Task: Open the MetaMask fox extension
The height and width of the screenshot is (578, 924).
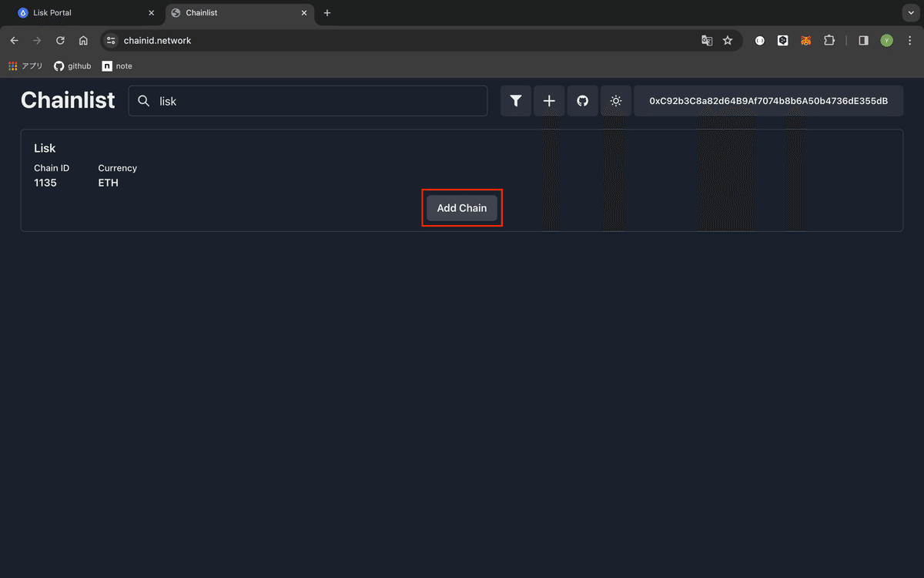Action: [x=806, y=41]
